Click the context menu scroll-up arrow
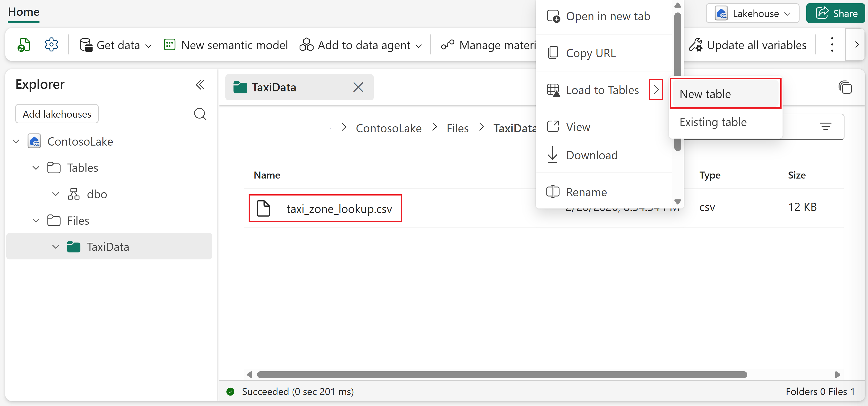Screen dimensions: 868x406 pyautogui.click(x=678, y=5)
